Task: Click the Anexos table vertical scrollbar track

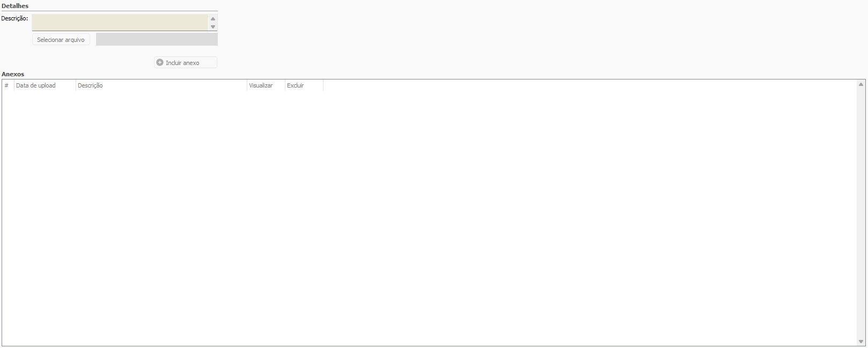Action: tap(861, 215)
